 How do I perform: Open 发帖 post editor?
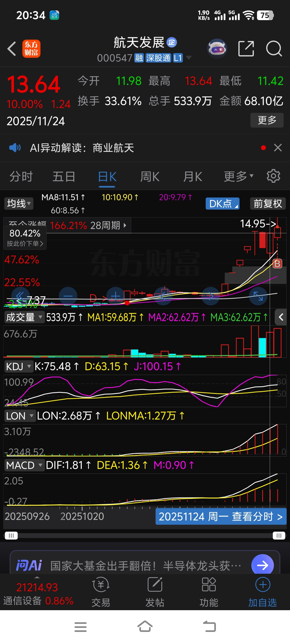point(155,592)
